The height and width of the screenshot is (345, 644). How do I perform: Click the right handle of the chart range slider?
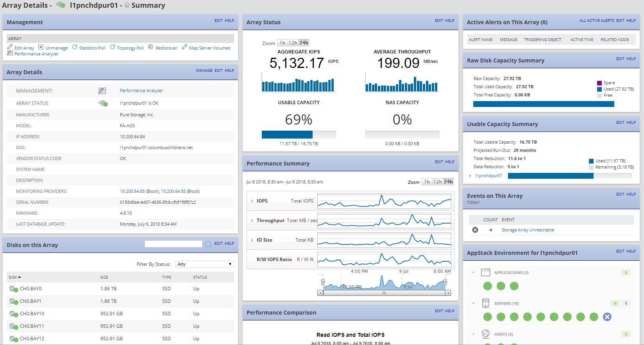point(445,282)
